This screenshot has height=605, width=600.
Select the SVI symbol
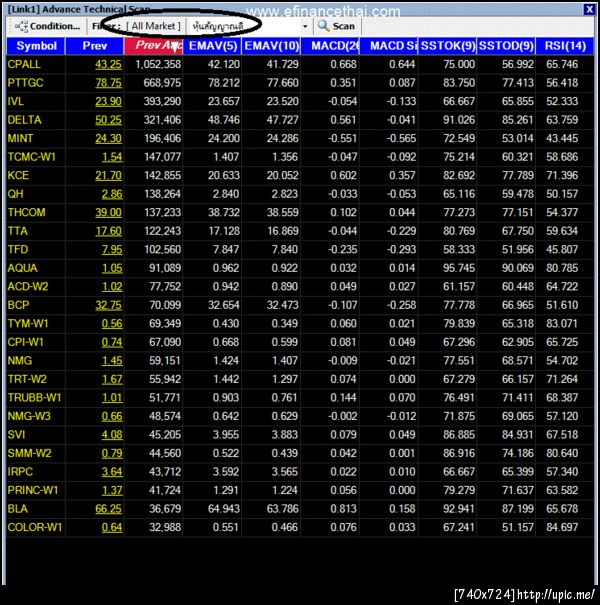pos(16,435)
